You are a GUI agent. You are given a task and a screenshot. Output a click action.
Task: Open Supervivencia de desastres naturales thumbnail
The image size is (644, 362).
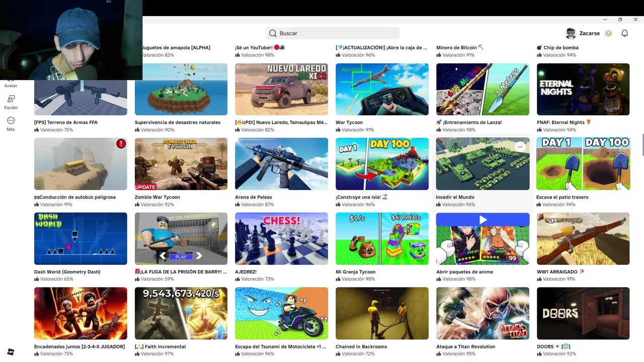coord(181,89)
